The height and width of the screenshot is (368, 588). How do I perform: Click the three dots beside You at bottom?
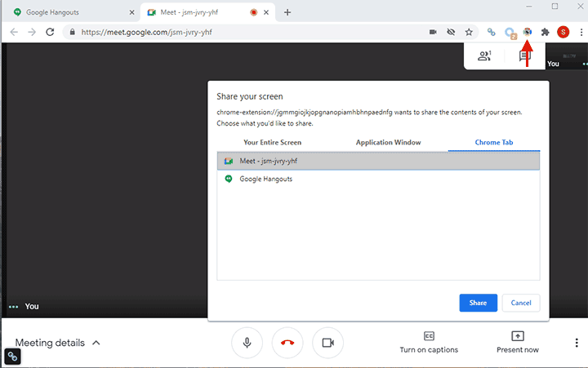[x=14, y=307]
